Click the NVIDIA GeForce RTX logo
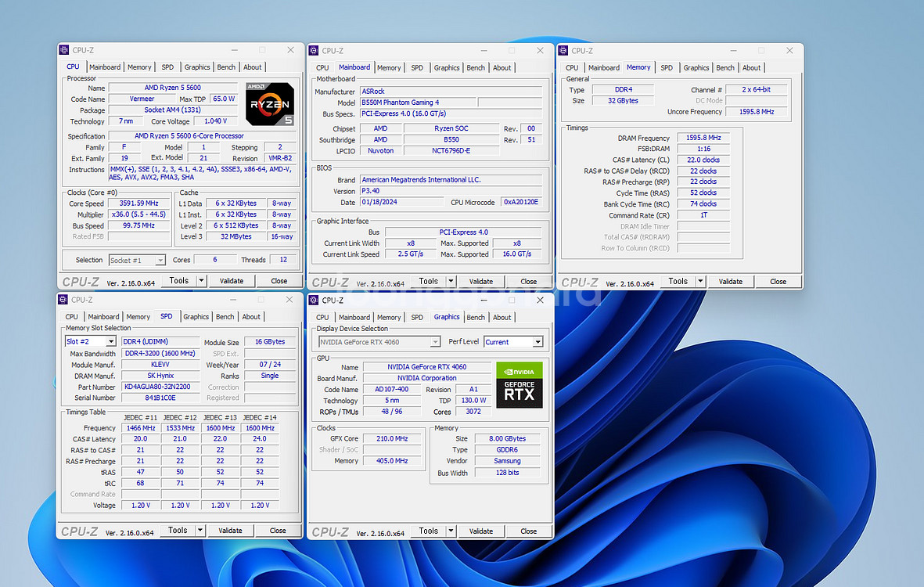This screenshot has height=587, width=924. pos(519,384)
